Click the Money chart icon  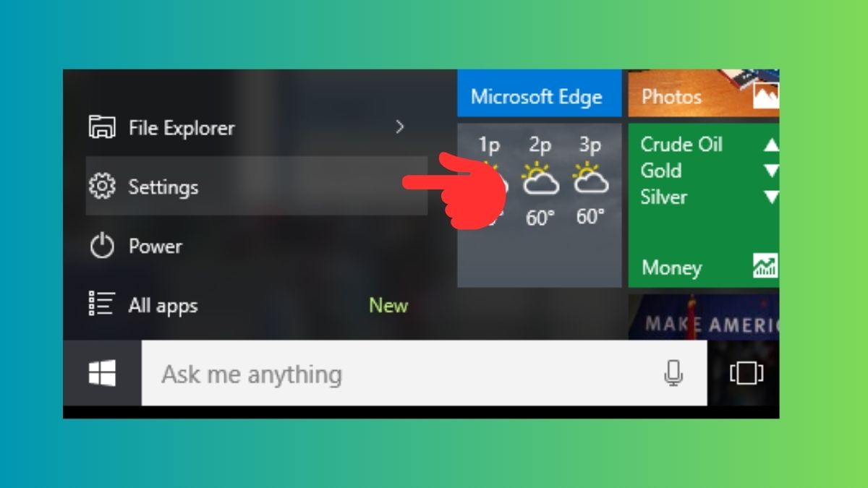pos(765,267)
